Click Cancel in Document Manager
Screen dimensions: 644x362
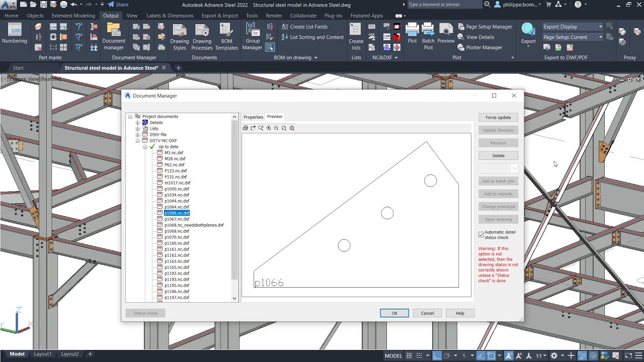tap(427, 313)
